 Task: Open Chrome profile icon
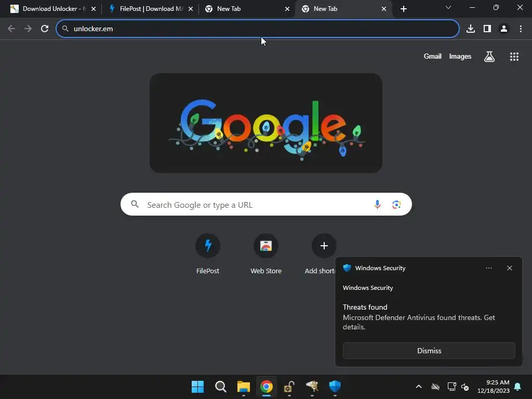[504, 29]
